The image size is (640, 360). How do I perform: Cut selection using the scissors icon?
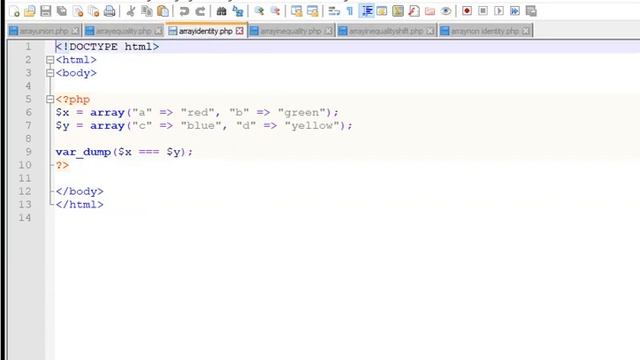[x=131, y=11]
